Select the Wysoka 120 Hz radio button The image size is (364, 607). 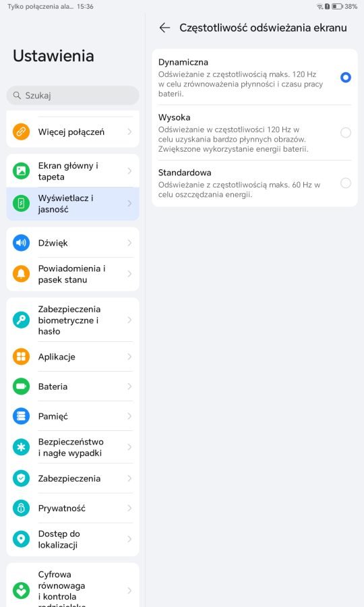pyautogui.click(x=345, y=133)
